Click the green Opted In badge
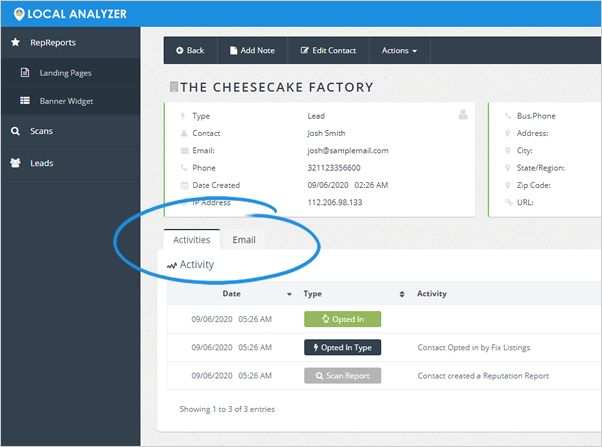 tap(342, 320)
